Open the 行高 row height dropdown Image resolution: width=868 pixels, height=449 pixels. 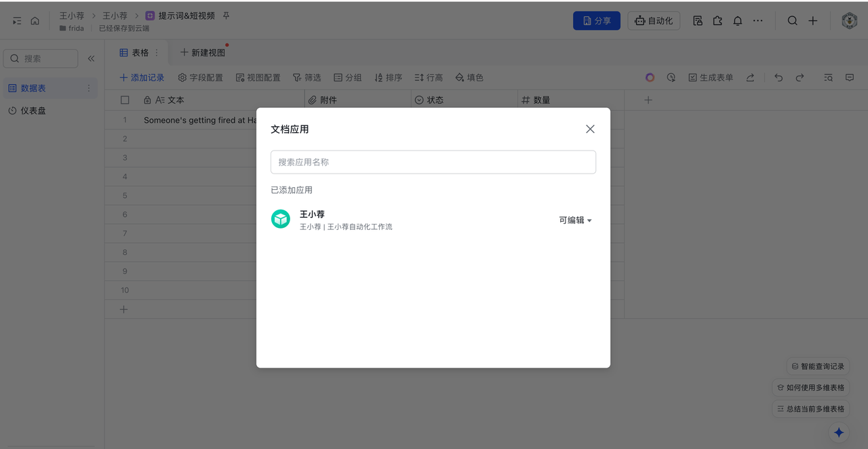pos(429,78)
